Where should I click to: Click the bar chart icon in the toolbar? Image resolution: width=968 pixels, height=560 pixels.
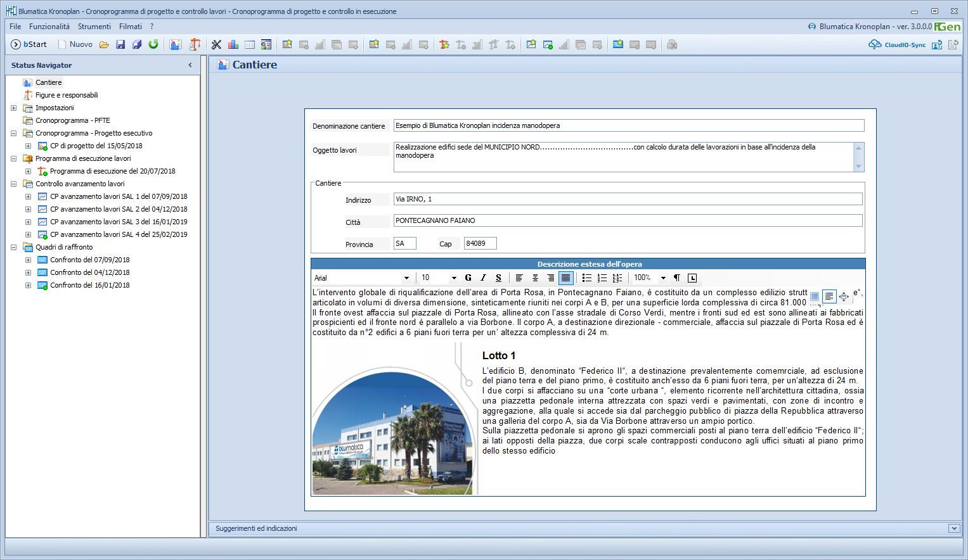(x=233, y=44)
